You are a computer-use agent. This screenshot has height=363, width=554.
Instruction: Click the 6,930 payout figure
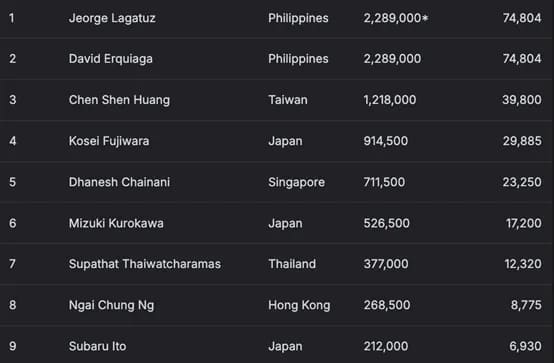tap(525, 346)
